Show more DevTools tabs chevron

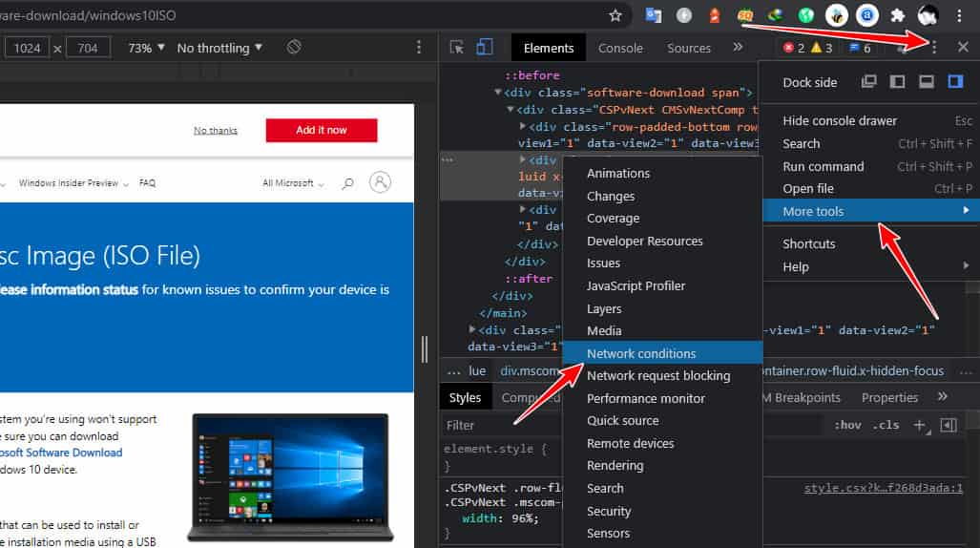click(x=739, y=48)
